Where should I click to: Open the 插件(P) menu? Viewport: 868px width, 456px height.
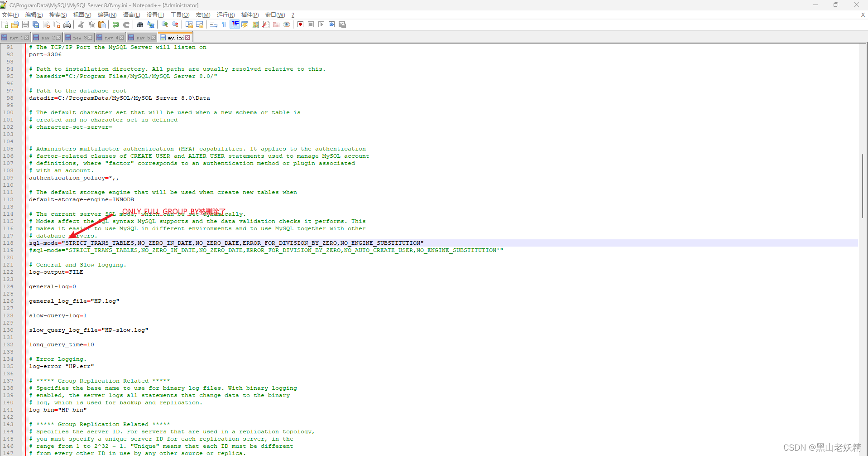[250, 15]
